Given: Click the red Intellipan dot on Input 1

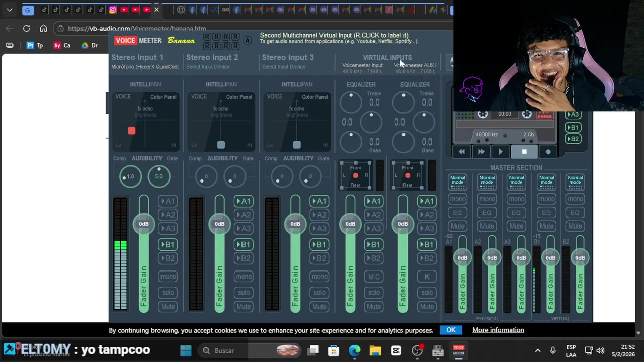Looking at the screenshot, I should pyautogui.click(x=131, y=131).
